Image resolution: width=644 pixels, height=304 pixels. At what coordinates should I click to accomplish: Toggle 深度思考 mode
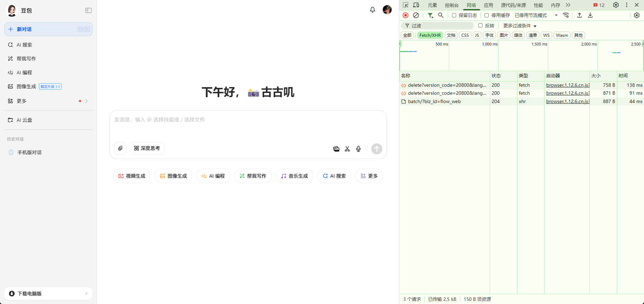(x=147, y=148)
